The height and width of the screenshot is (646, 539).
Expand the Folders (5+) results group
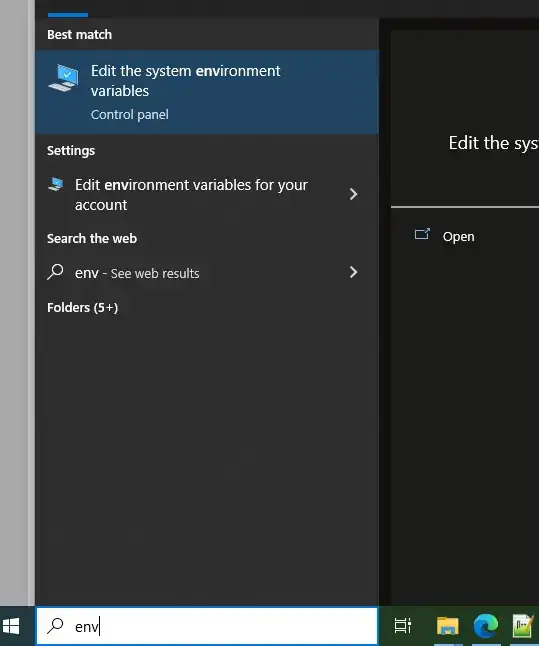click(82, 308)
